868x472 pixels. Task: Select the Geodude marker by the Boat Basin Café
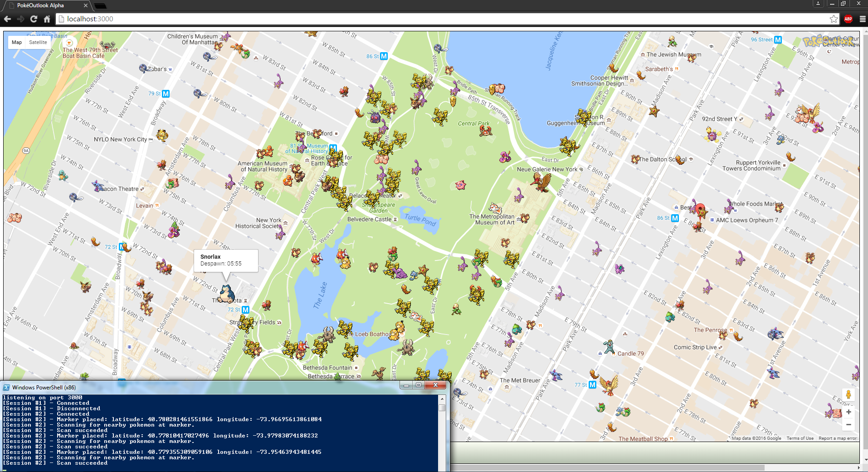[107, 45]
